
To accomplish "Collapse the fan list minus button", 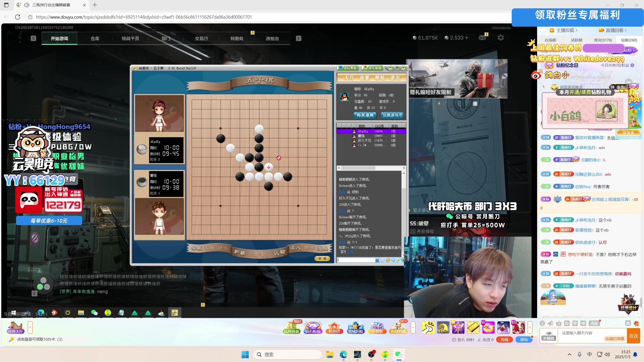I will pyautogui.click(x=628, y=82).
